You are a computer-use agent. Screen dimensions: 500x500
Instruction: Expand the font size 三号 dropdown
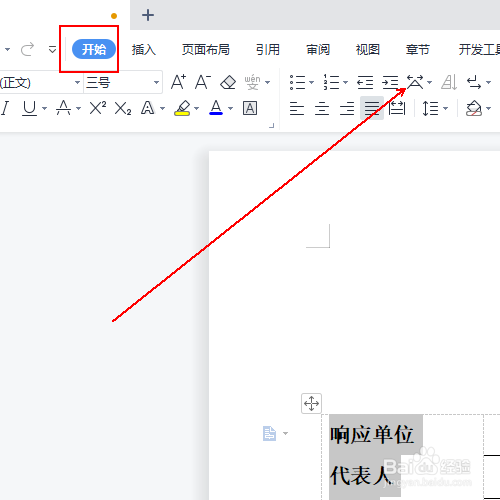pyautogui.click(x=156, y=82)
